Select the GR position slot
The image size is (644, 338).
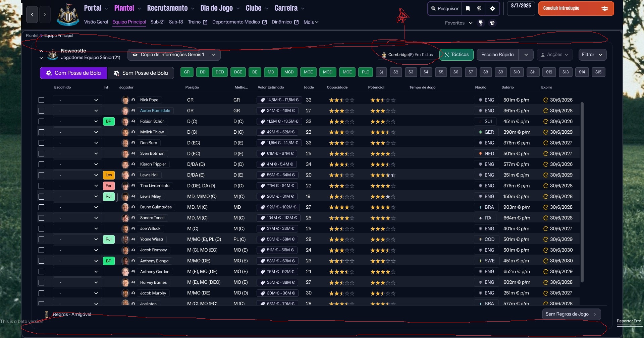pyautogui.click(x=187, y=72)
